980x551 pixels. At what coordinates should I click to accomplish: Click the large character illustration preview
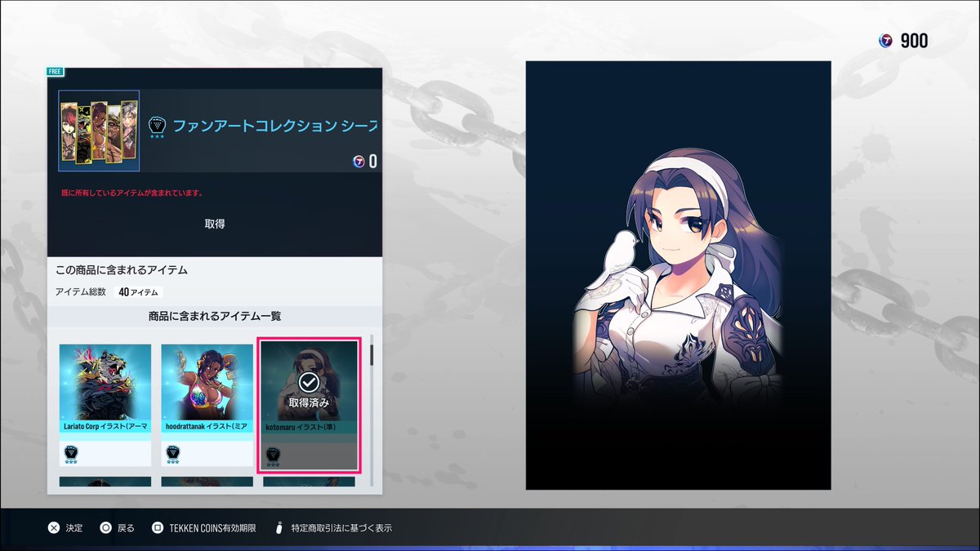tap(678, 276)
